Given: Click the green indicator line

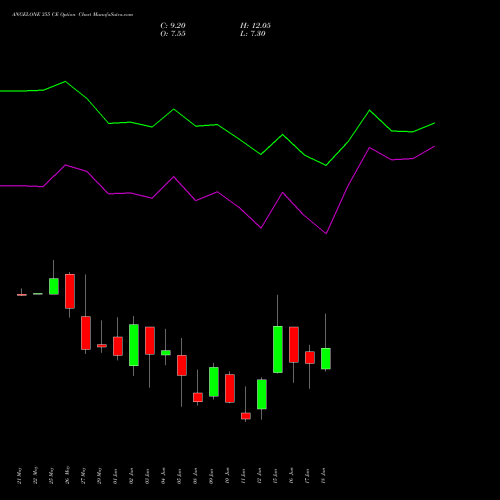Looking at the screenshot, I should tap(217, 124).
